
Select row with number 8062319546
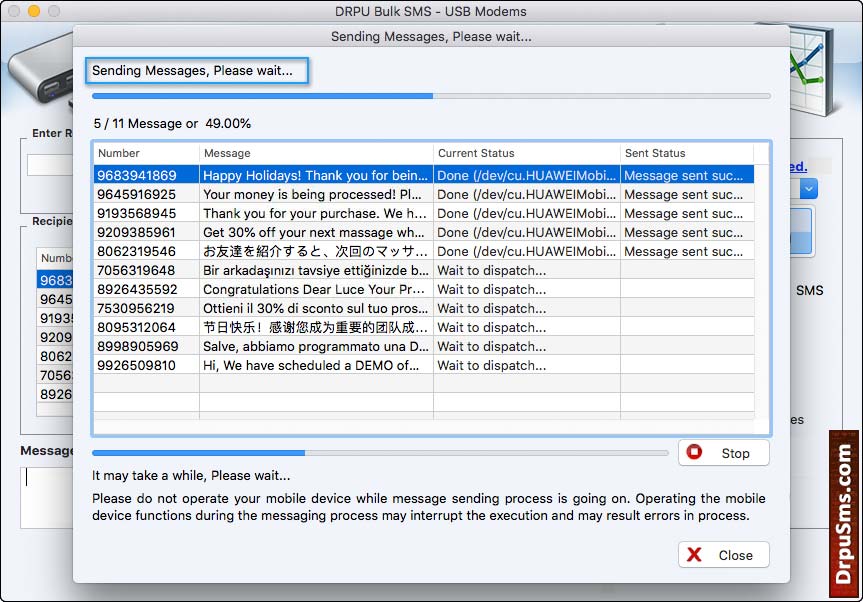423,251
